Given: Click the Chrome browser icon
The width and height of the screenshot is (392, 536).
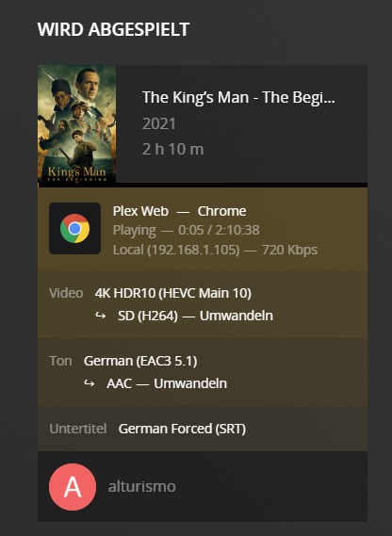Looking at the screenshot, I should point(74,228).
